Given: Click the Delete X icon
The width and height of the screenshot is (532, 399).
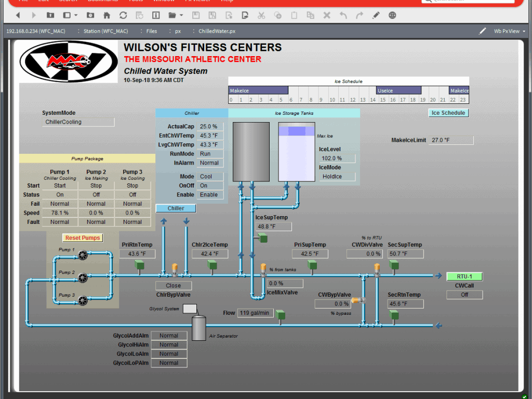Looking at the screenshot, I should [x=327, y=15].
